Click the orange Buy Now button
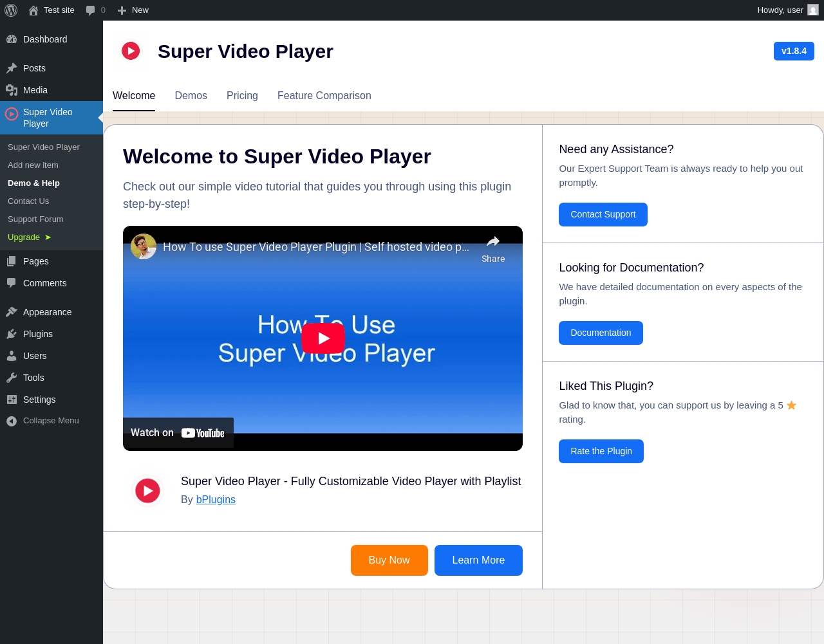 point(389,560)
